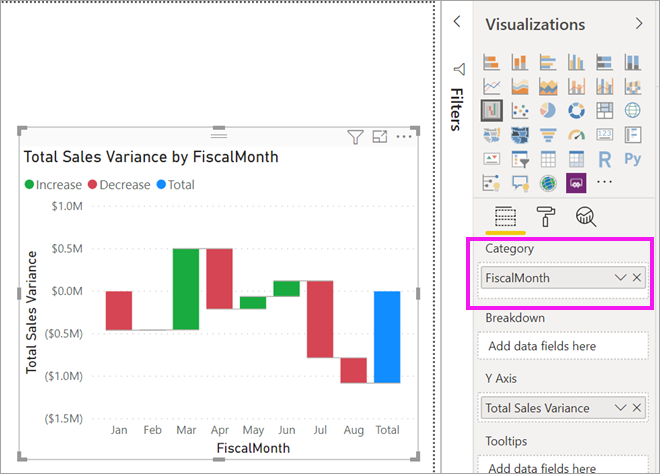Viewport: 660px width, 474px height.
Task: Select the key influencers visual
Action: 491,183
